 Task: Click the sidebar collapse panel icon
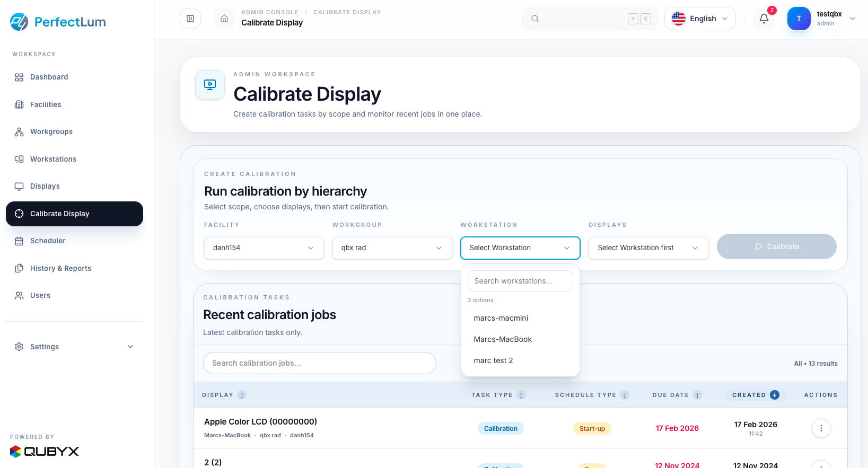[x=190, y=19]
